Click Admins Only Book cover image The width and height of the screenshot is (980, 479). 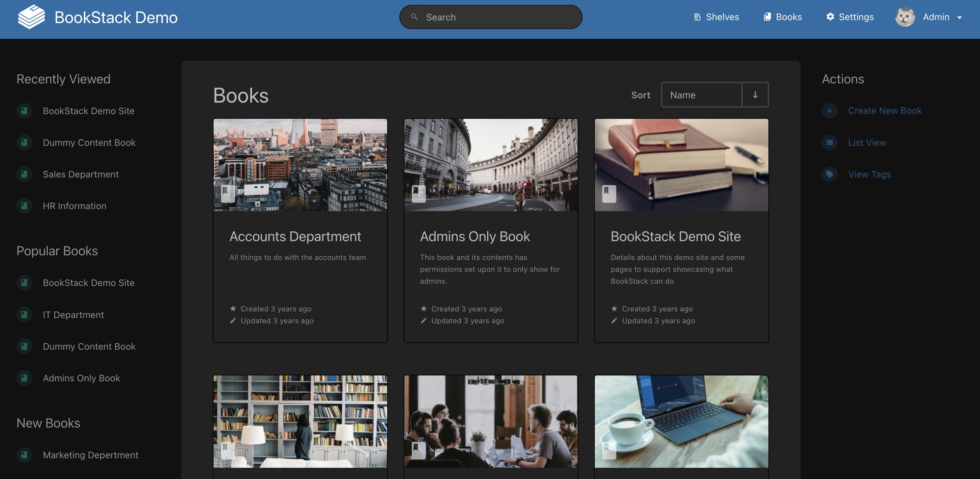click(x=490, y=165)
